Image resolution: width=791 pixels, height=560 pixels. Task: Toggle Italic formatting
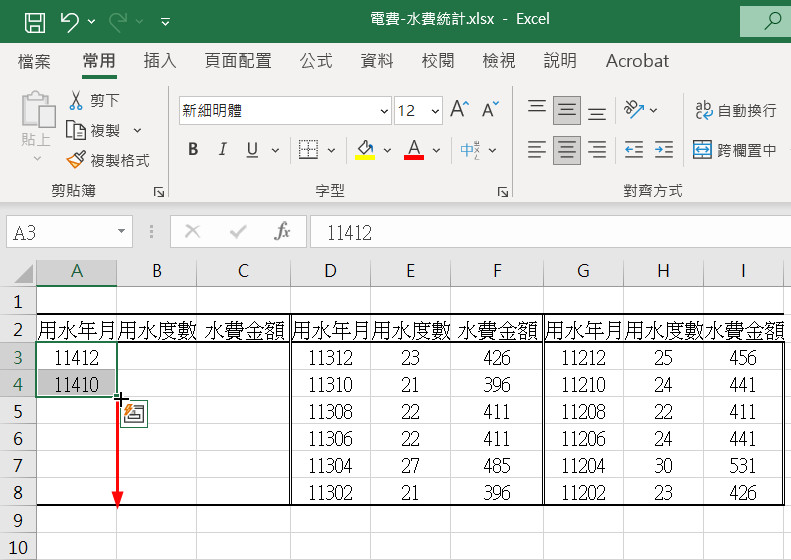222,150
